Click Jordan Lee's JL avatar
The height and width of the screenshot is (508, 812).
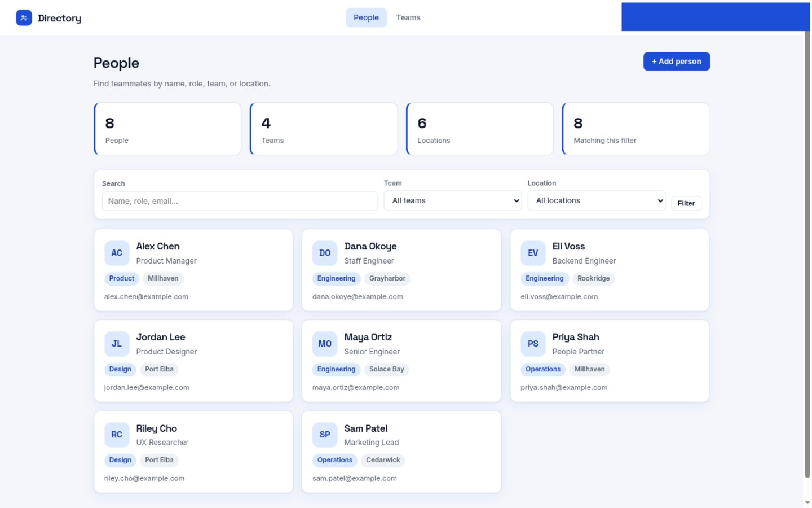point(117,344)
